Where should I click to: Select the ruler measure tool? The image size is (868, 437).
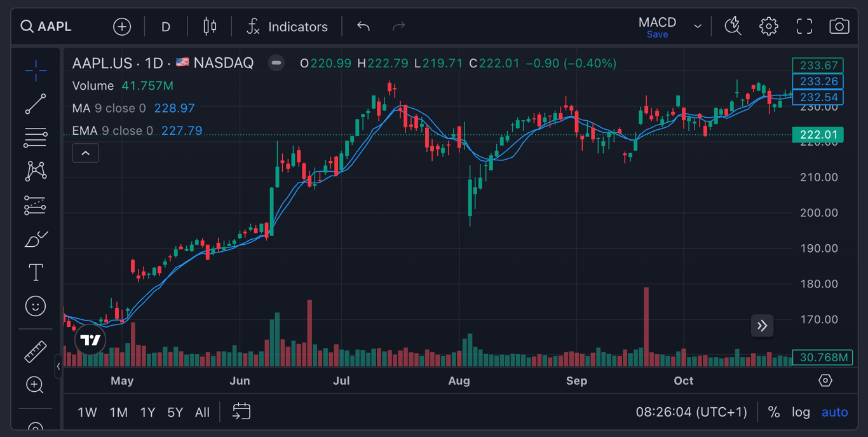(x=36, y=352)
